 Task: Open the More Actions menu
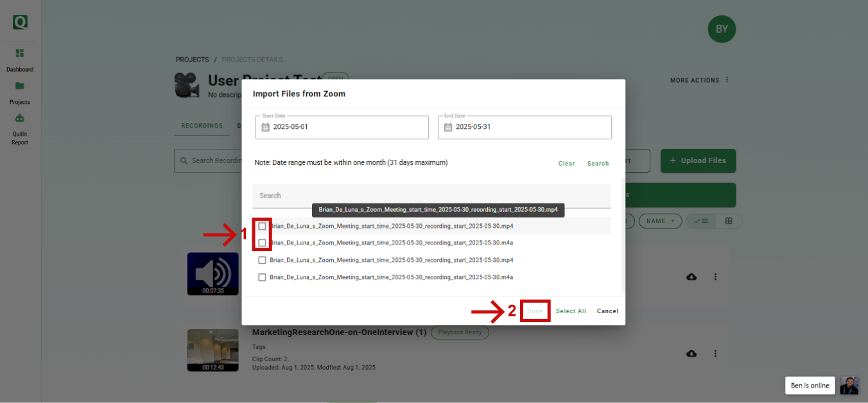pos(700,80)
